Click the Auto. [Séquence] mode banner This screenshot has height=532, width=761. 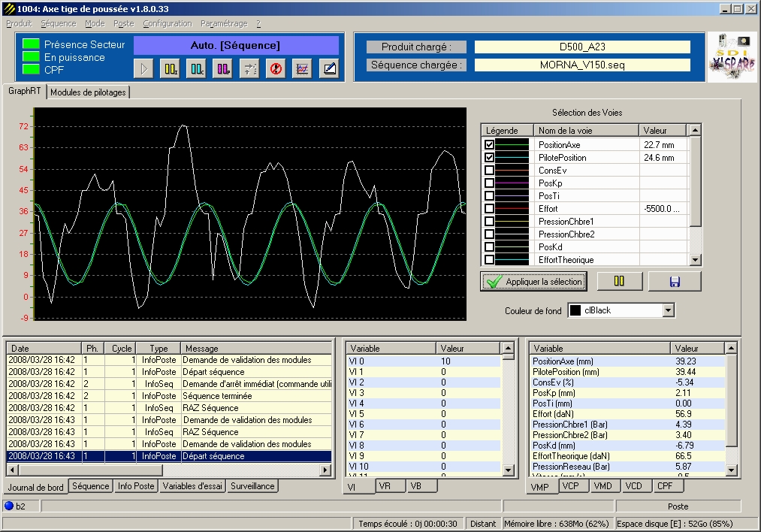click(236, 46)
